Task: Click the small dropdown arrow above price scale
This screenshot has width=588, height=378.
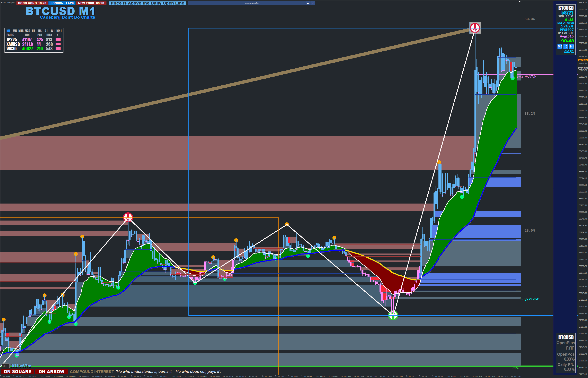Action: (x=520, y=2)
